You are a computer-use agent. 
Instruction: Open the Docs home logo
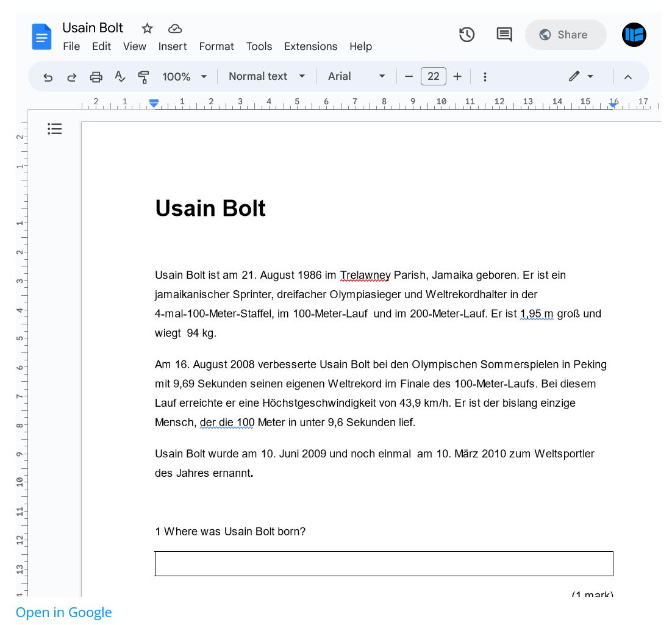point(41,37)
